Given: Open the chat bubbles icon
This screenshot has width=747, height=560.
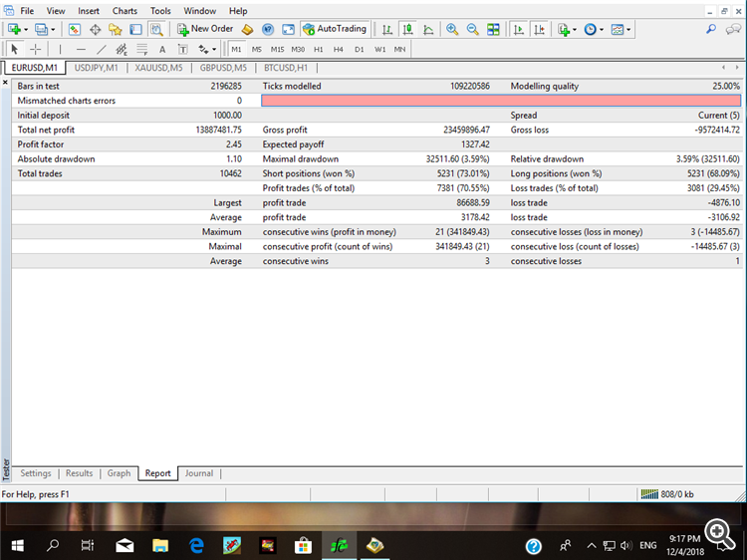Looking at the screenshot, I should 733,30.
